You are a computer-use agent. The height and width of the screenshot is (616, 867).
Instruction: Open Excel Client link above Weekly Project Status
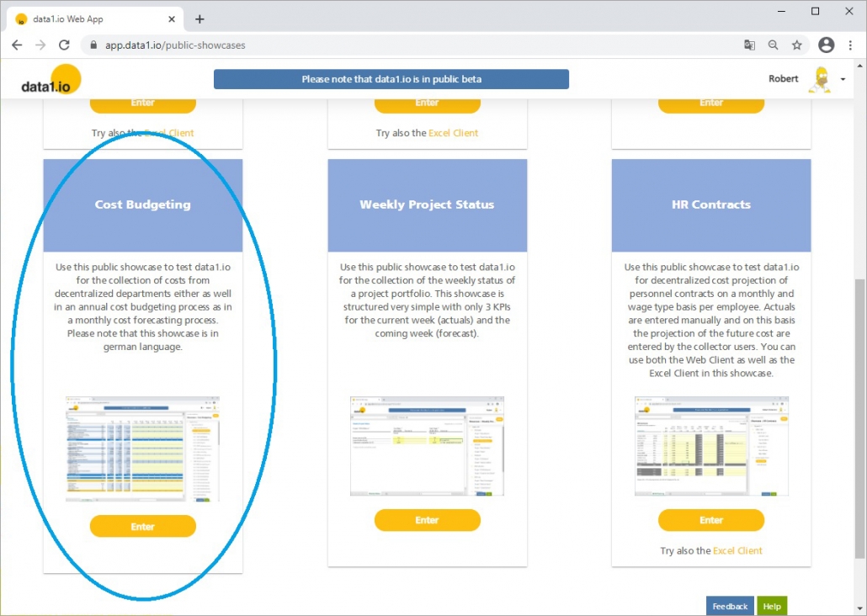453,133
